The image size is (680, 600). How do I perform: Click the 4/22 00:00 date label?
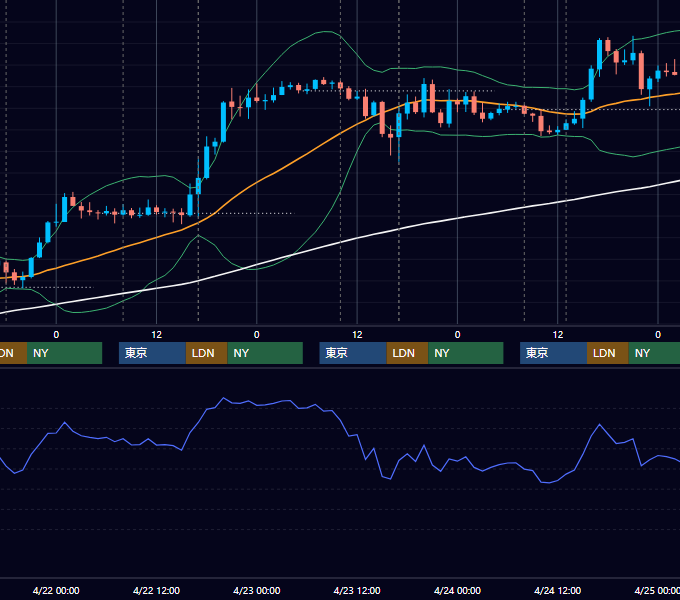[56, 590]
